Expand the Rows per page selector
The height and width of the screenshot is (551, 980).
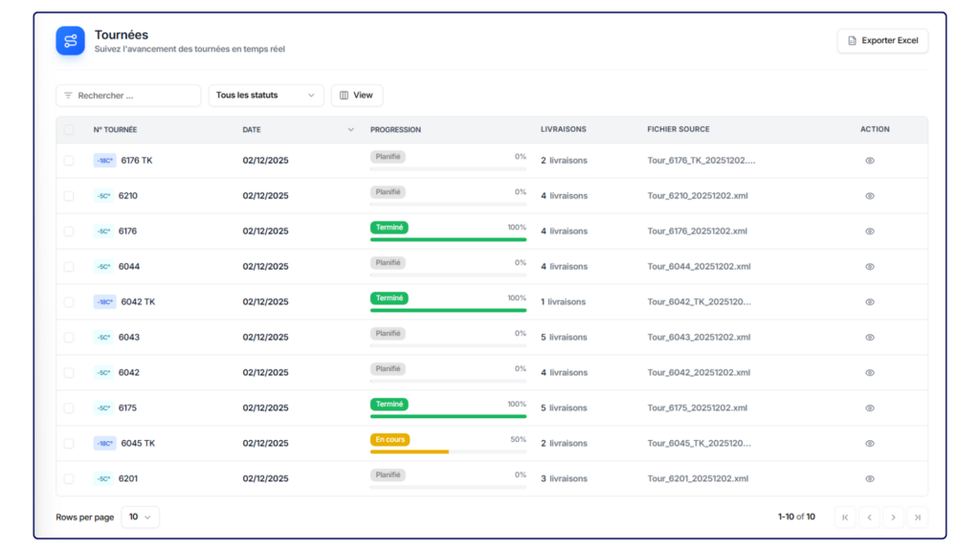[x=141, y=518]
